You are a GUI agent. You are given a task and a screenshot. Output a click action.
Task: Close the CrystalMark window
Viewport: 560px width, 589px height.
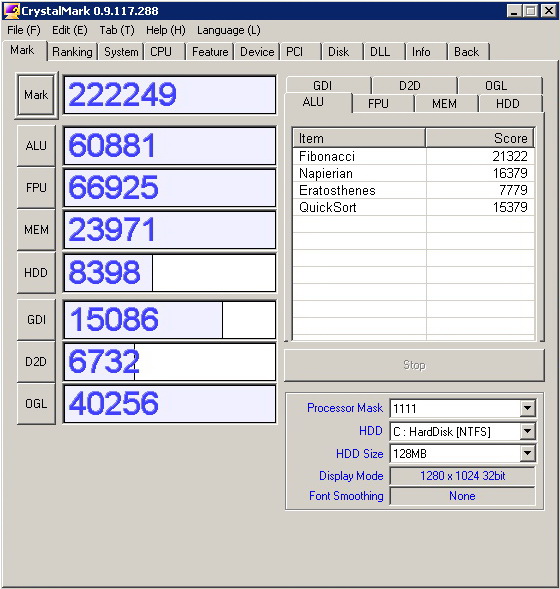click(548, 11)
